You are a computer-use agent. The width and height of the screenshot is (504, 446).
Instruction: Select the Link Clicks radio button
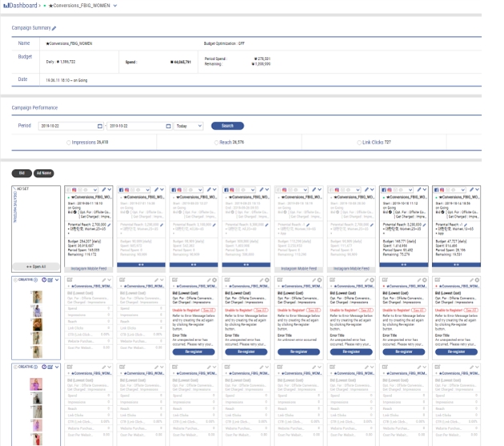point(358,143)
